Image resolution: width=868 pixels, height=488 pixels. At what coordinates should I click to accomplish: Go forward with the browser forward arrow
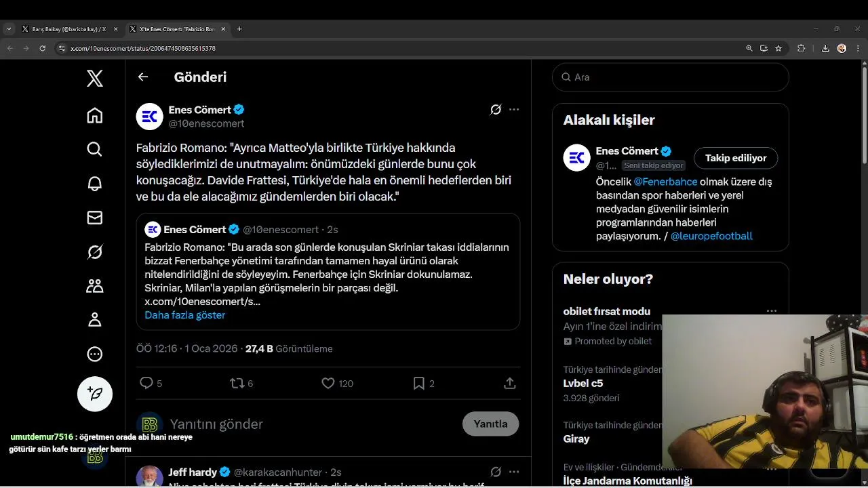pyautogui.click(x=26, y=48)
